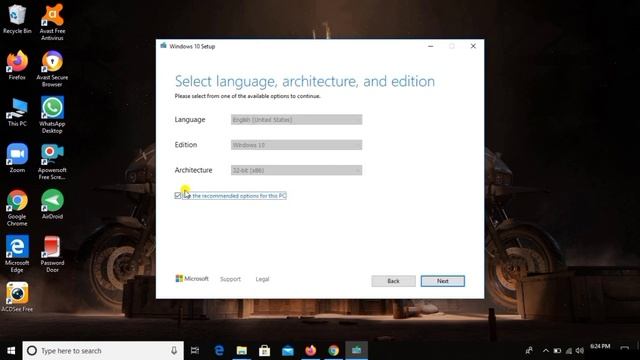Open Firefox from the desktop

pyautogui.click(x=17, y=65)
